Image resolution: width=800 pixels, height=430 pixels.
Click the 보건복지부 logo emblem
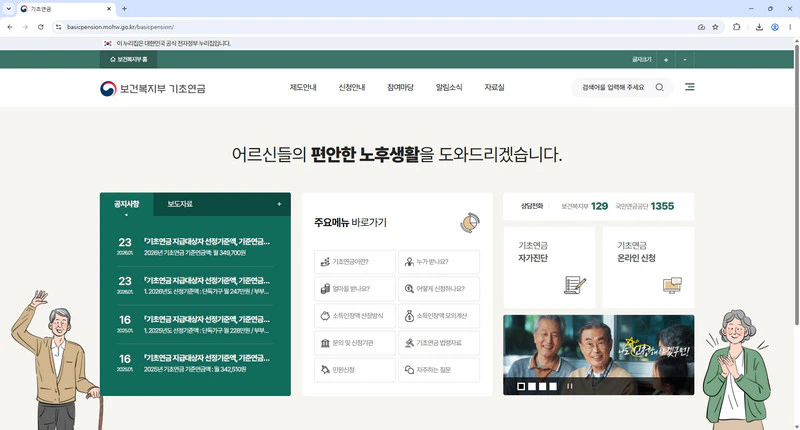click(108, 88)
